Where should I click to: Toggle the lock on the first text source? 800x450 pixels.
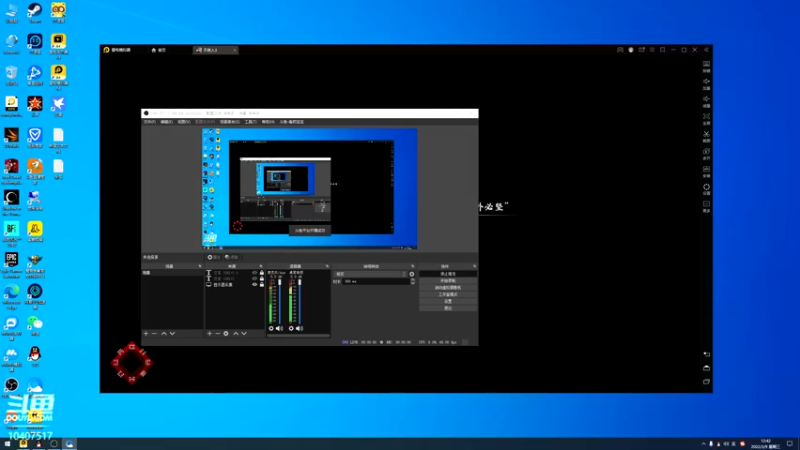262,273
